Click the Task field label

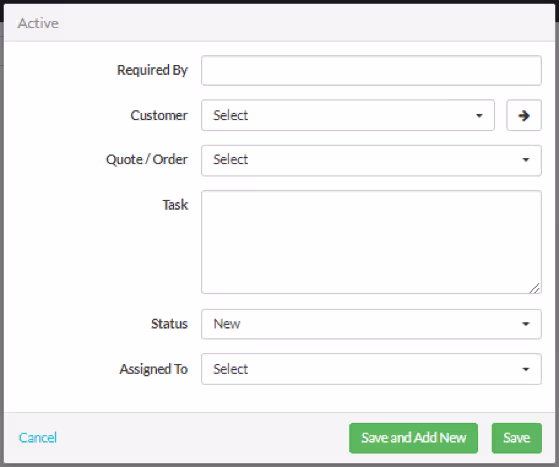(x=175, y=205)
